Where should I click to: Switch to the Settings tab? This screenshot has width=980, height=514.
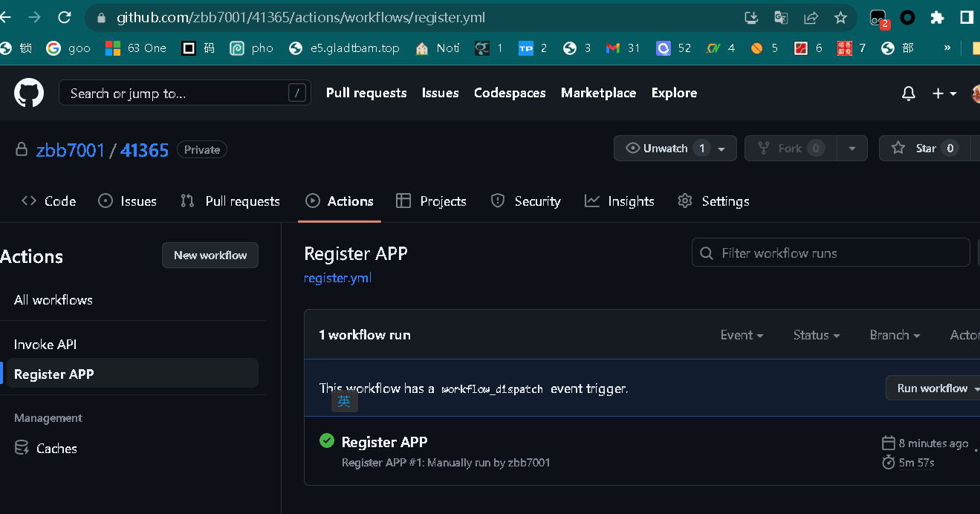[713, 201]
